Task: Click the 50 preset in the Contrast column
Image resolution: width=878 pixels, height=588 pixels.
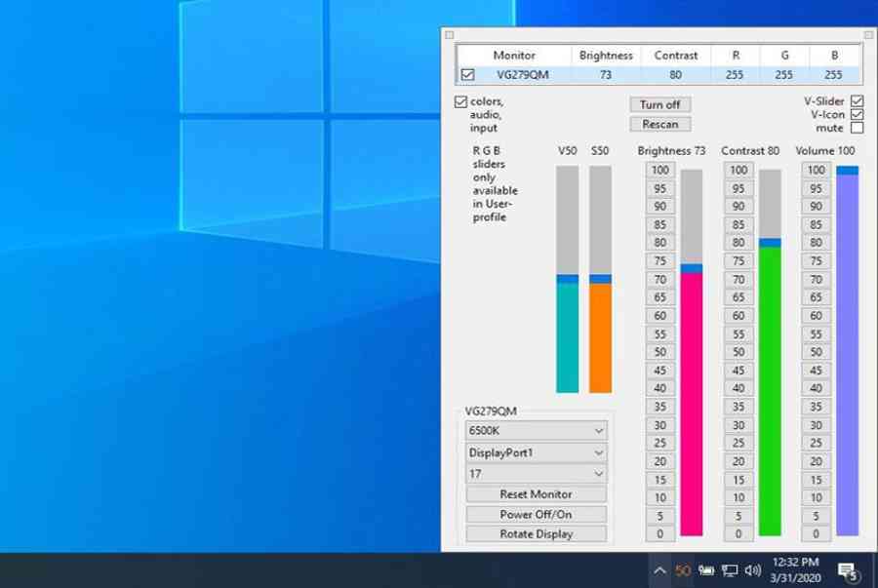Action: pos(738,352)
